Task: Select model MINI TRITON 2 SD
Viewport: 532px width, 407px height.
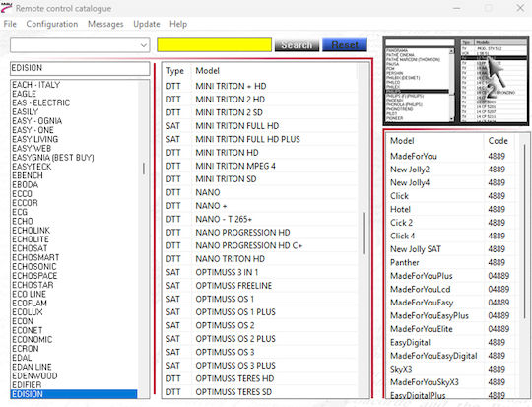Action: click(260, 112)
